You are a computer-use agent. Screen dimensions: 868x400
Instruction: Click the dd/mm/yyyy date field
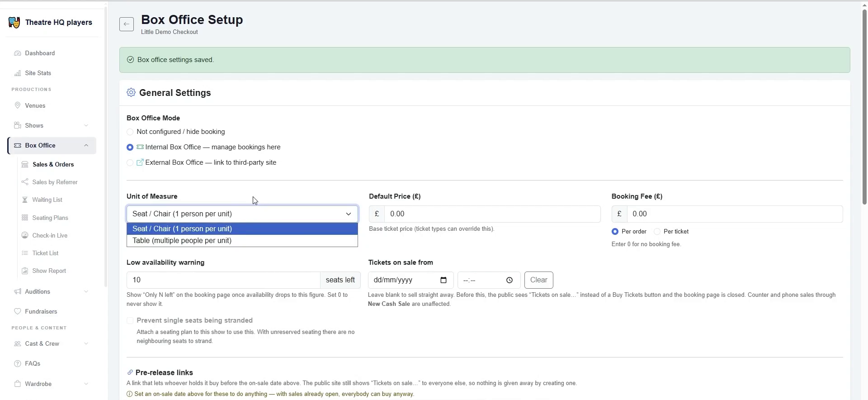410,280
